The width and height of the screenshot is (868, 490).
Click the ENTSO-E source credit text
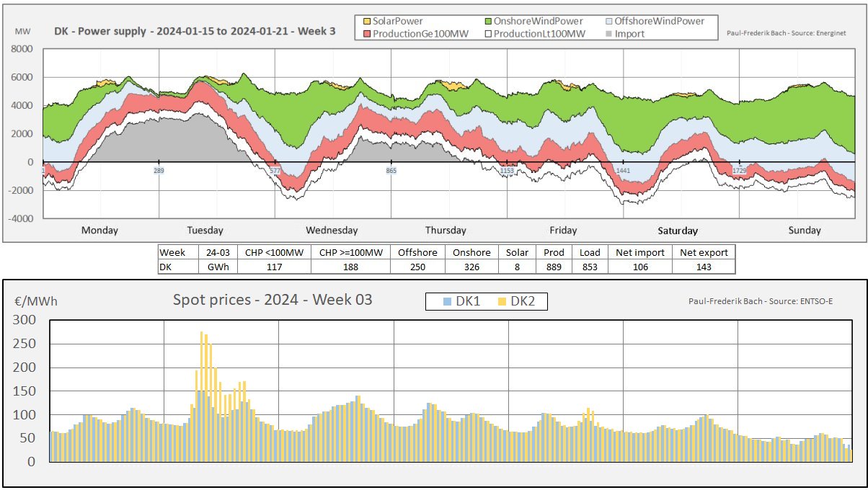click(x=761, y=300)
